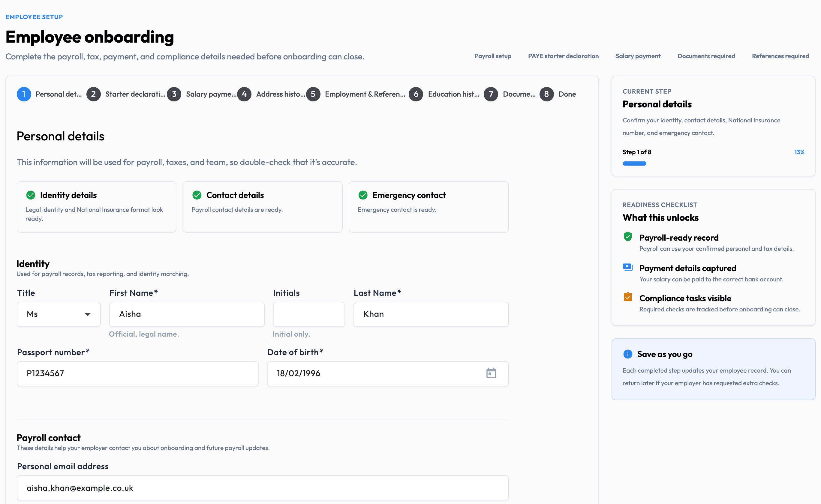This screenshot has height=504, width=821.
Task: Click the Last Name field containing Khan
Action: (431, 314)
